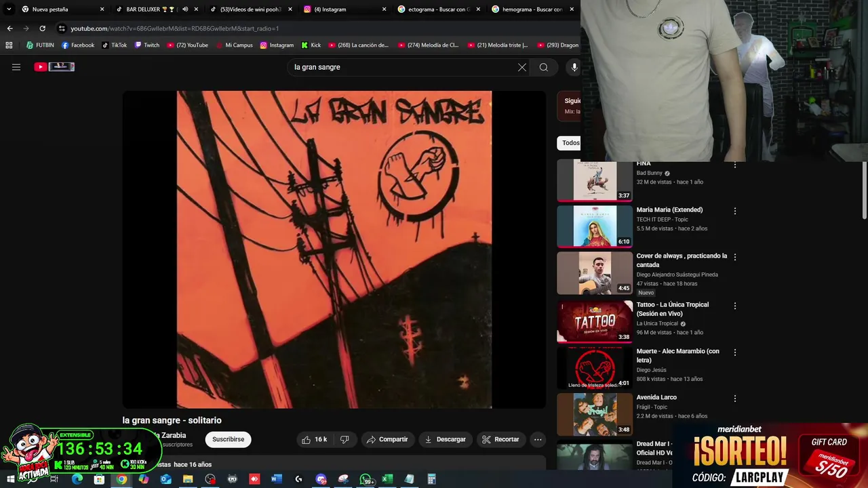The width and height of the screenshot is (868, 488).
Task: Open options menu for Cover de always video
Action: (x=734, y=257)
